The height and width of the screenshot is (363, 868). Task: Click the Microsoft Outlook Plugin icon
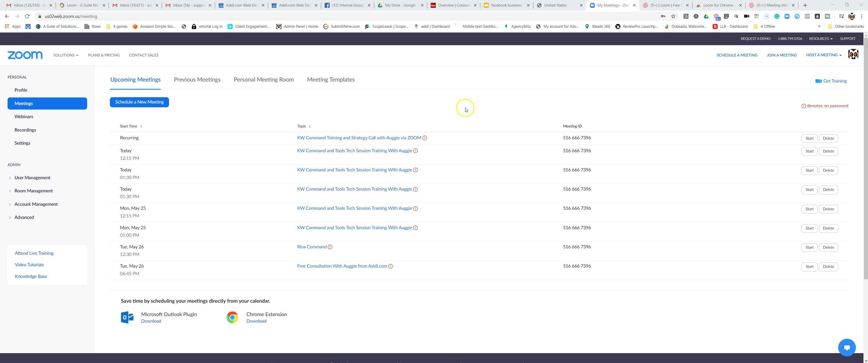[127, 317]
